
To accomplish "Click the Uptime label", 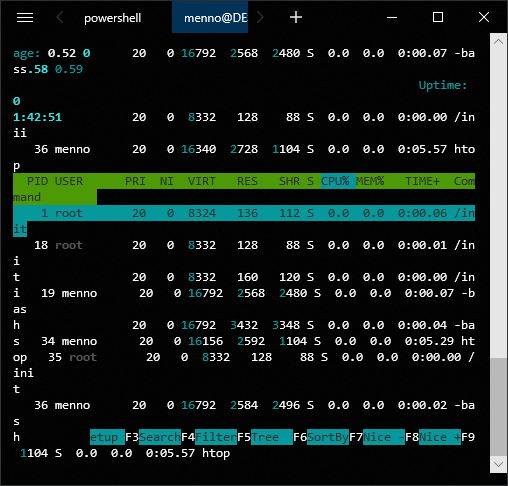I will pyautogui.click(x=443, y=85).
